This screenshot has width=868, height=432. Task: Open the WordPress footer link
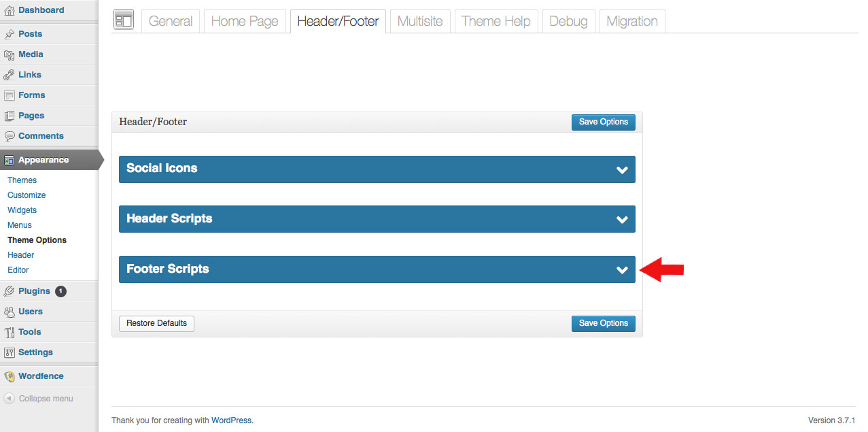coord(231,420)
